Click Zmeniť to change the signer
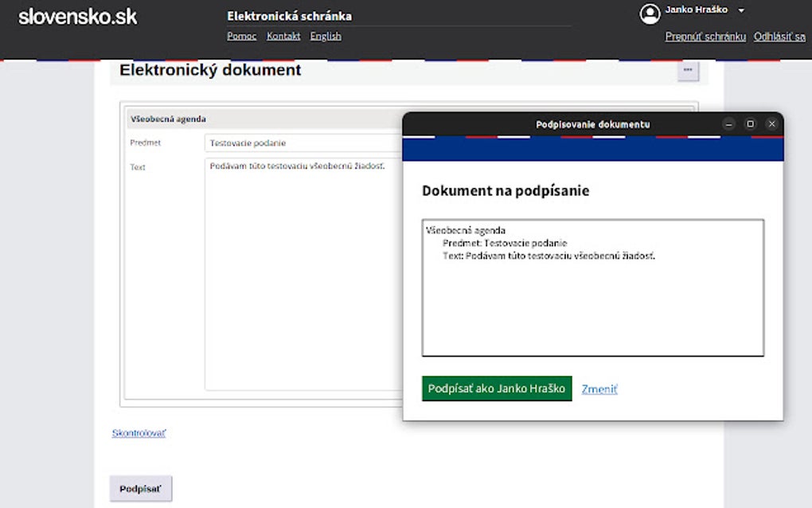Screen dimensions: 812x508 pyautogui.click(x=598, y=389)
